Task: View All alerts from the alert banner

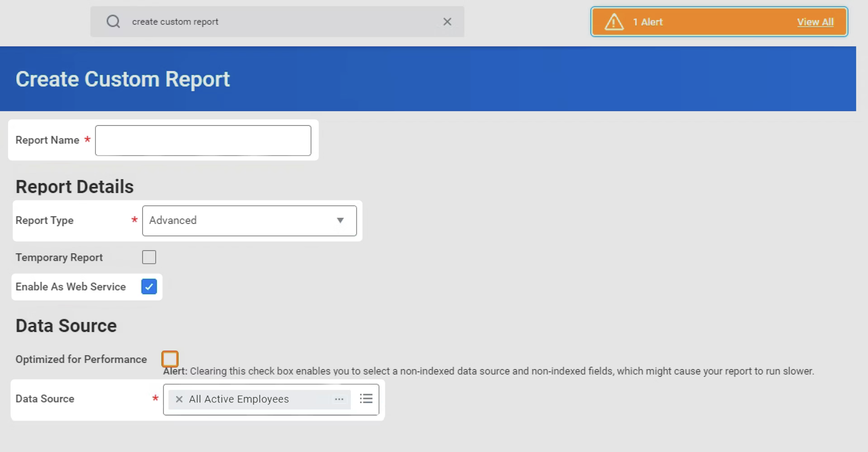Action: (x=816, y=22)
